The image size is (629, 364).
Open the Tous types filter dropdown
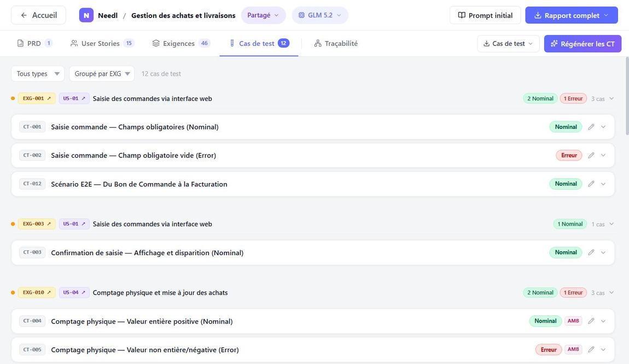click(38, 74)
